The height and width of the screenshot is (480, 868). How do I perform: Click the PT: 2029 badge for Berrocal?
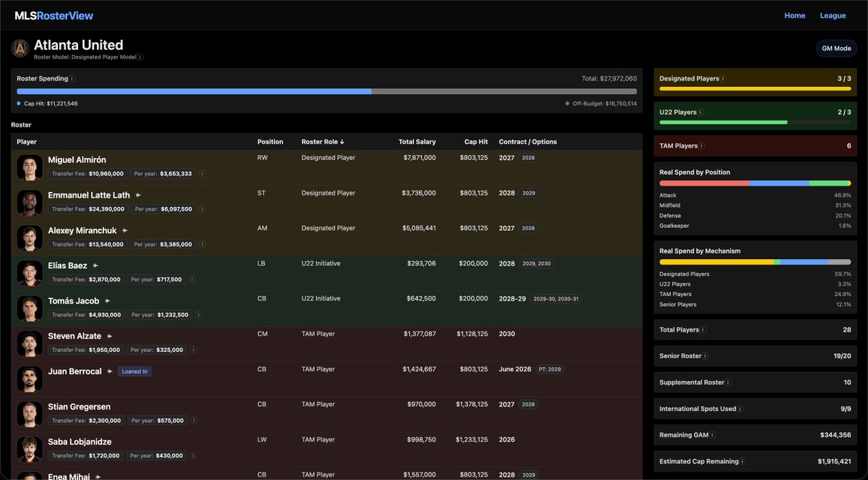pyautogui.click(x=550, y=369)
